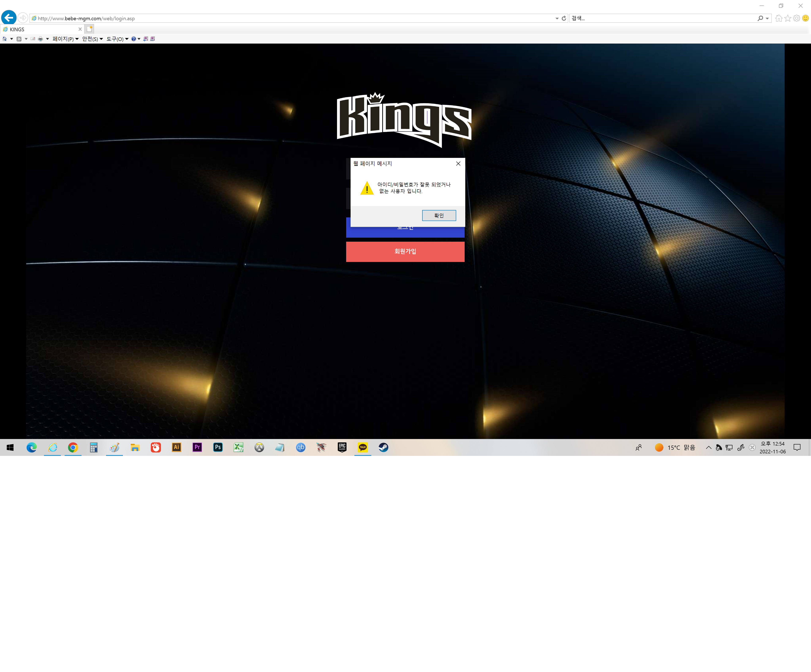Screen dimensions: 811x672
Task: Expand the Print options dropdown arrow
Action: click(x=48, y=39)
